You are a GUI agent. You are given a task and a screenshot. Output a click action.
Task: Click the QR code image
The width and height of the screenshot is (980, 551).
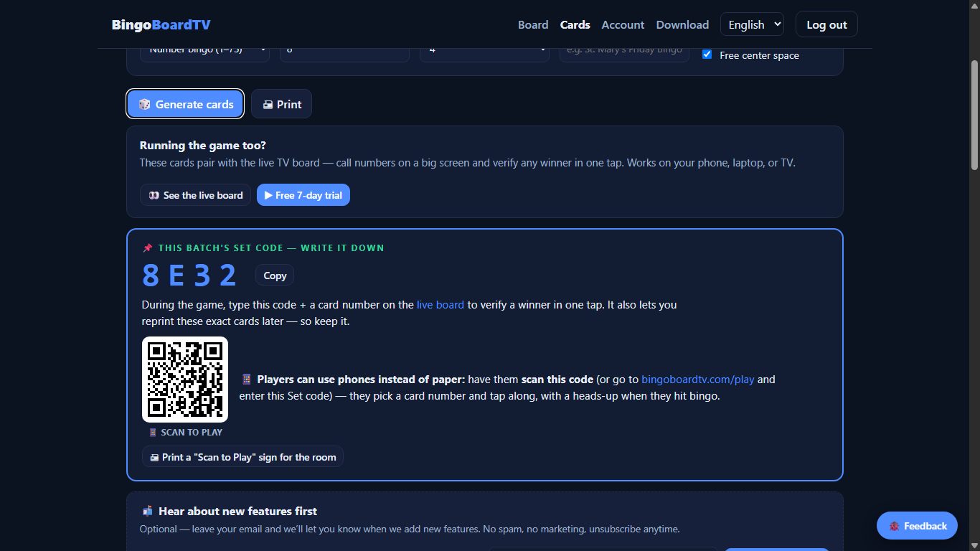(185, 380)
